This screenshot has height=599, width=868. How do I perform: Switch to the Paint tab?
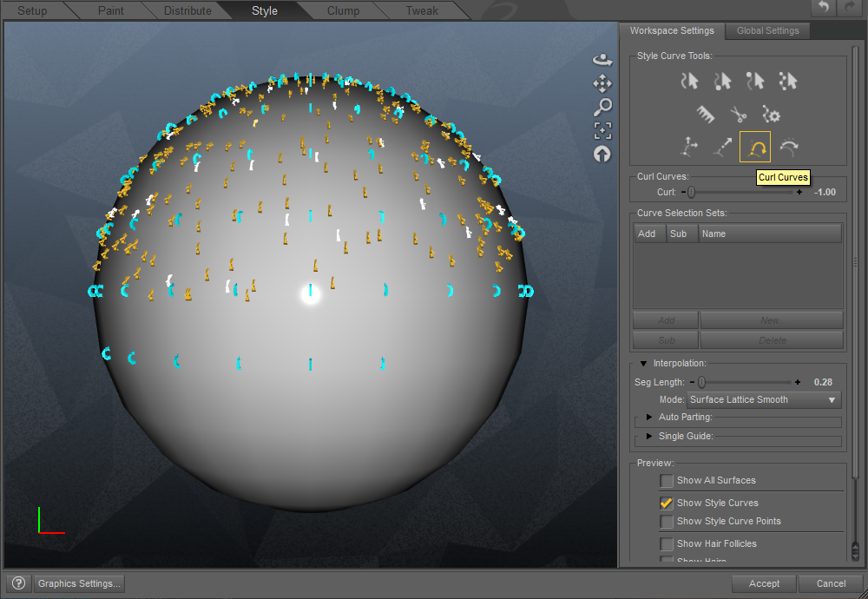point(111,10)
